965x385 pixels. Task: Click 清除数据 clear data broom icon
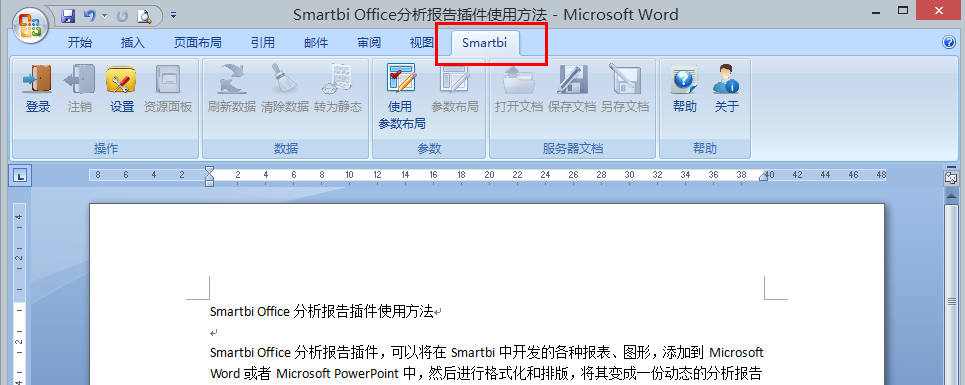tap(285, 89)
